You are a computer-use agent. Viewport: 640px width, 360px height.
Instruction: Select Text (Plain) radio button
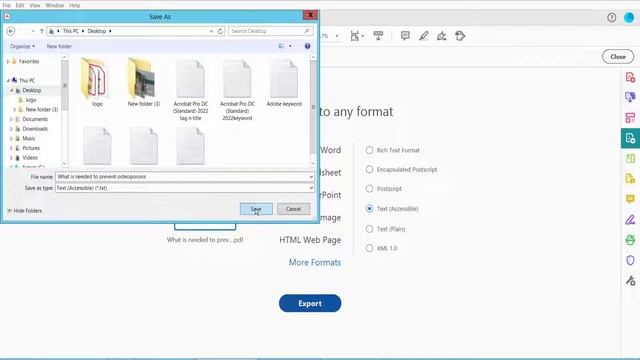pos(369,229)
